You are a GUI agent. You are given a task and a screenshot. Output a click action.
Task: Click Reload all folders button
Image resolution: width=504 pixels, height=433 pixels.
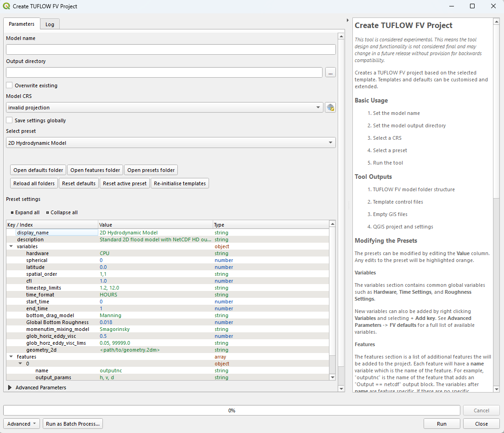point(34,183)
